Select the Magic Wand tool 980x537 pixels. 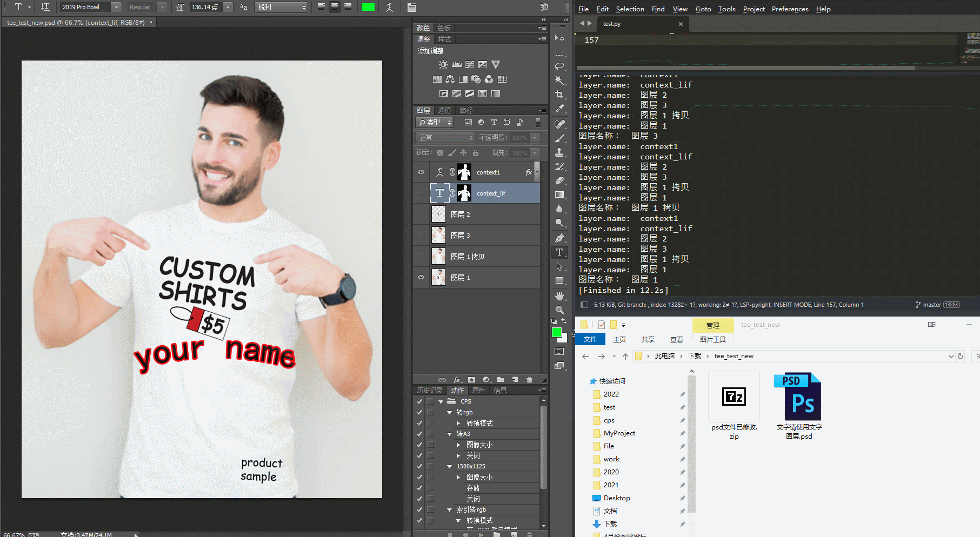point(559,80)
